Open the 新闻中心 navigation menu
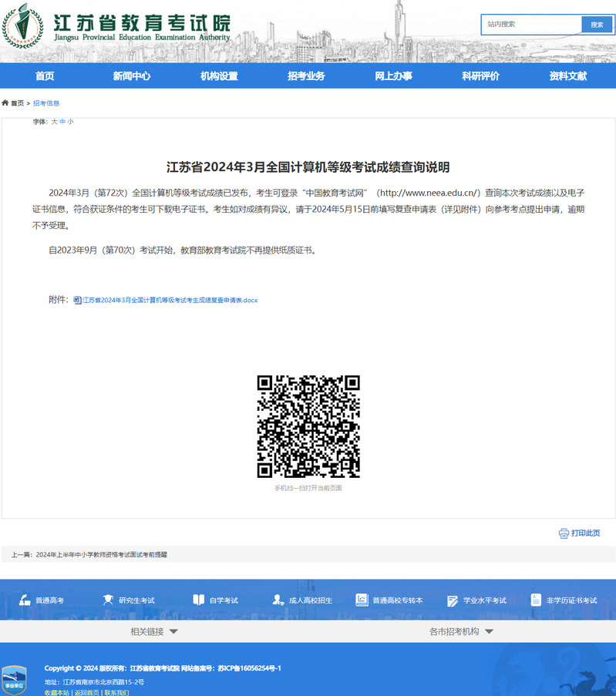Image resolution: width=616 pixels, height=696 pixels. tap(132, 76)
